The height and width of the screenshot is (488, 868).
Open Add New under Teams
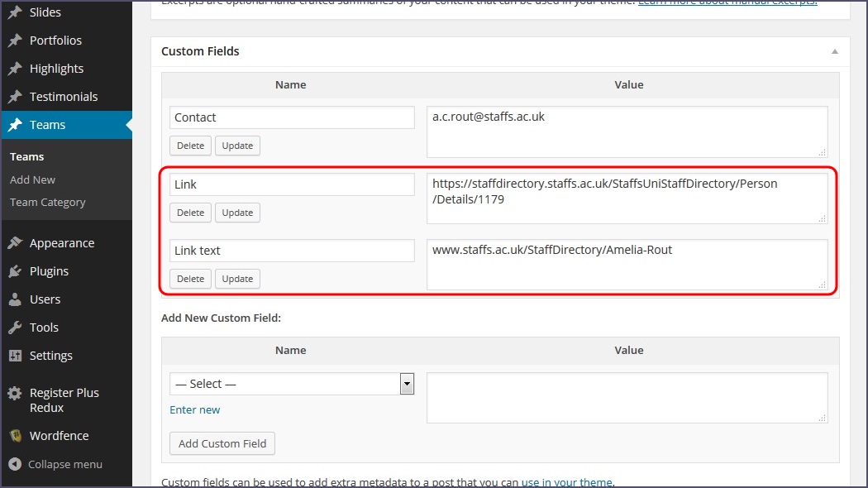pyautogui.click(x=32, y=179)
